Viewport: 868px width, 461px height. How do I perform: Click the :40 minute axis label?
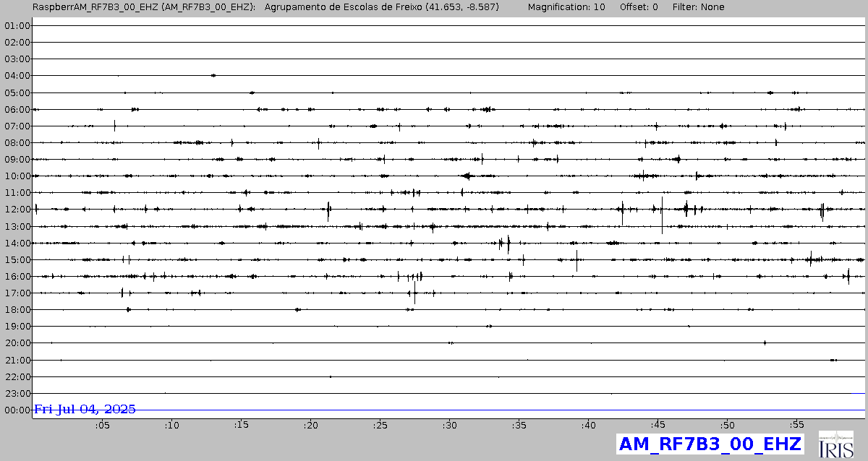[588, 426]
